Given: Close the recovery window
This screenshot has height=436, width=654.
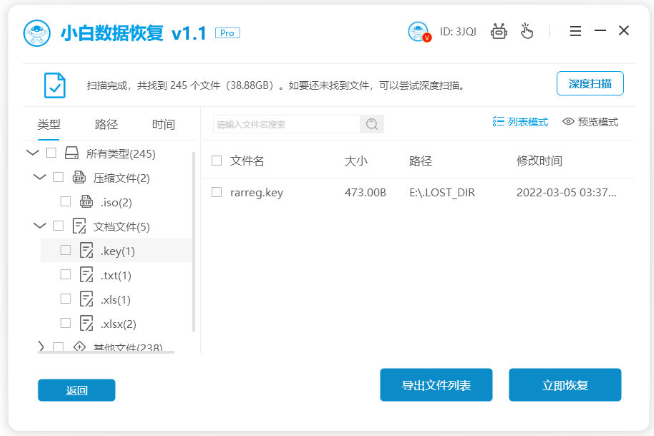Looking at the screenshot, I should (x=624, y=30).
